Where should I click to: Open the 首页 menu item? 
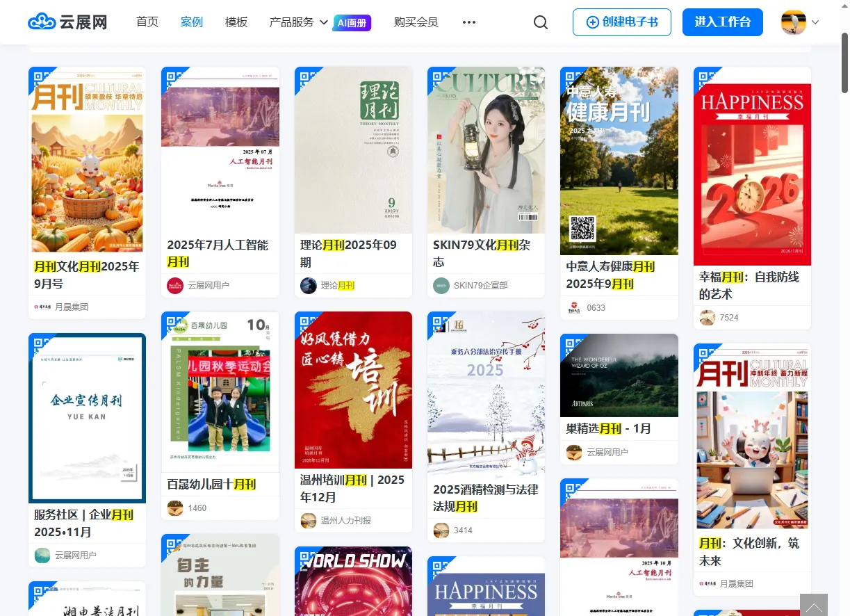(x=147, y=22)
